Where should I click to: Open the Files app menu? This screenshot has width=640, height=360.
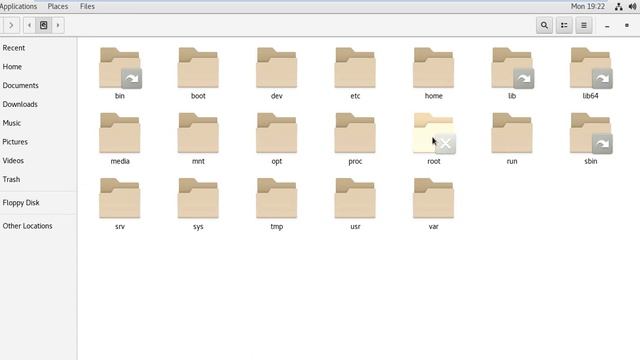coord(87,7)
